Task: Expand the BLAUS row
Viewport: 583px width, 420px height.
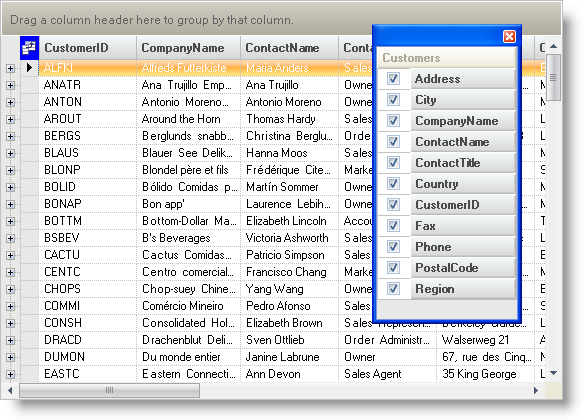Action: [10, 153]
